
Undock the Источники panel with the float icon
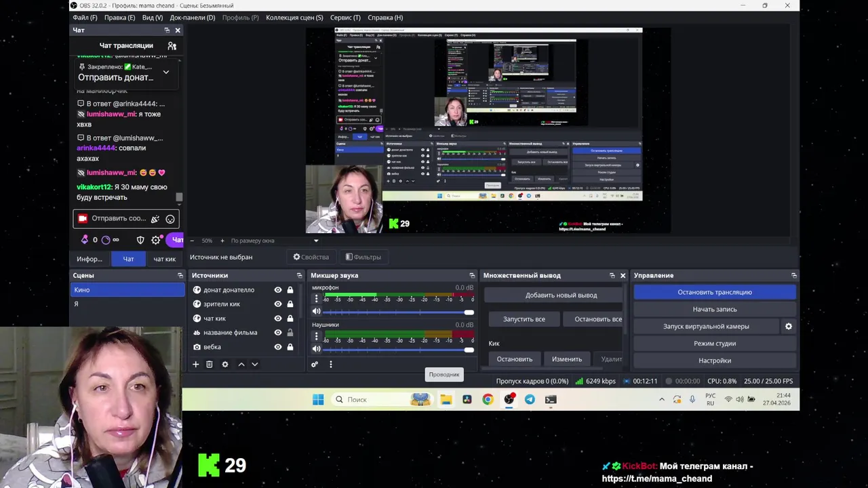click(299, 275)
